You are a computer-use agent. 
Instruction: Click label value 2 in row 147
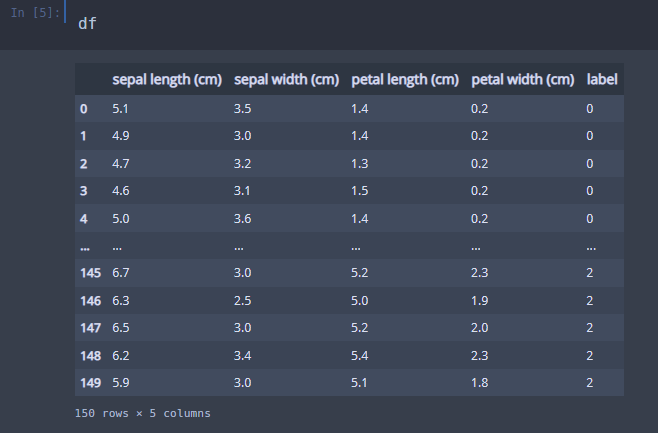[x=590, y=328]
